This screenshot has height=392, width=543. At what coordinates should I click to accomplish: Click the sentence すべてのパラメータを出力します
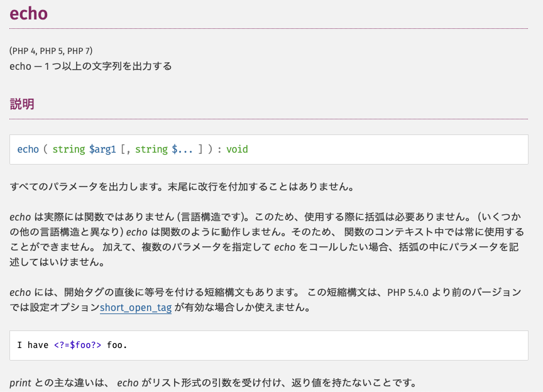(89, 187)
